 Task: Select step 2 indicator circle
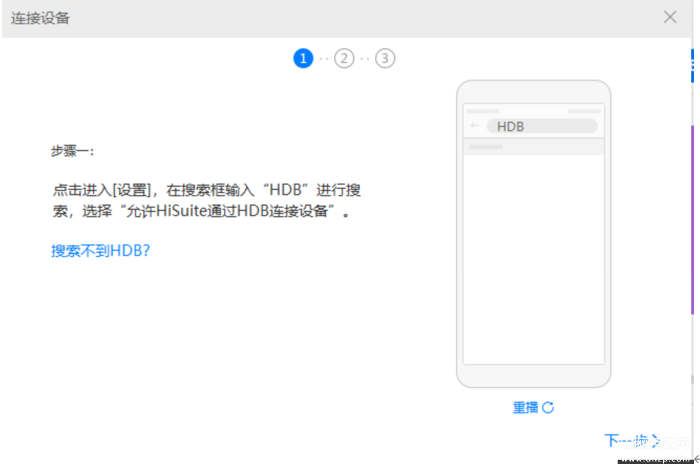coord(344,58)
